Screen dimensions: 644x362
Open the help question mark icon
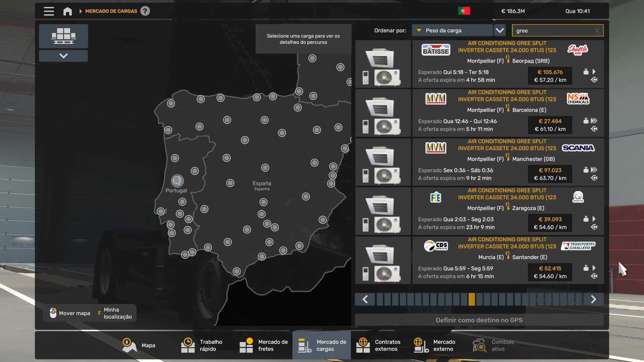pyautogui.click(x=145, y=11)
